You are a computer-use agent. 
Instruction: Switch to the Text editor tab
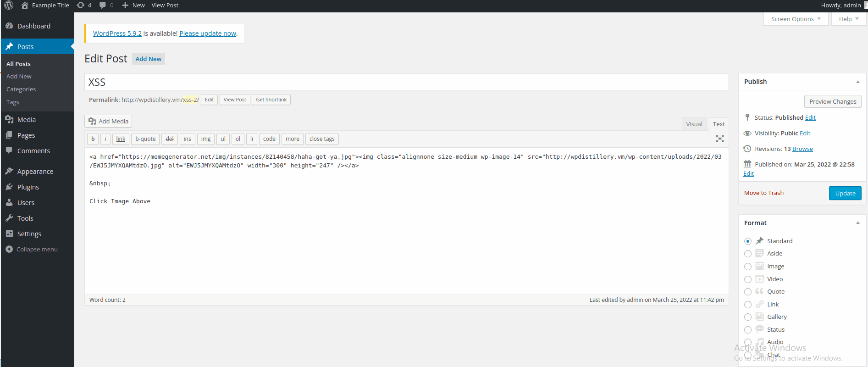click(x=719, y=124)
